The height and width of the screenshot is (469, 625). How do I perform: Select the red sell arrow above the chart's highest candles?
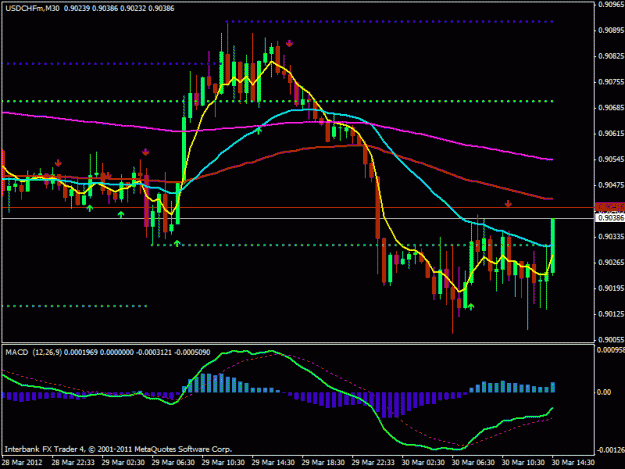(289, 43)
